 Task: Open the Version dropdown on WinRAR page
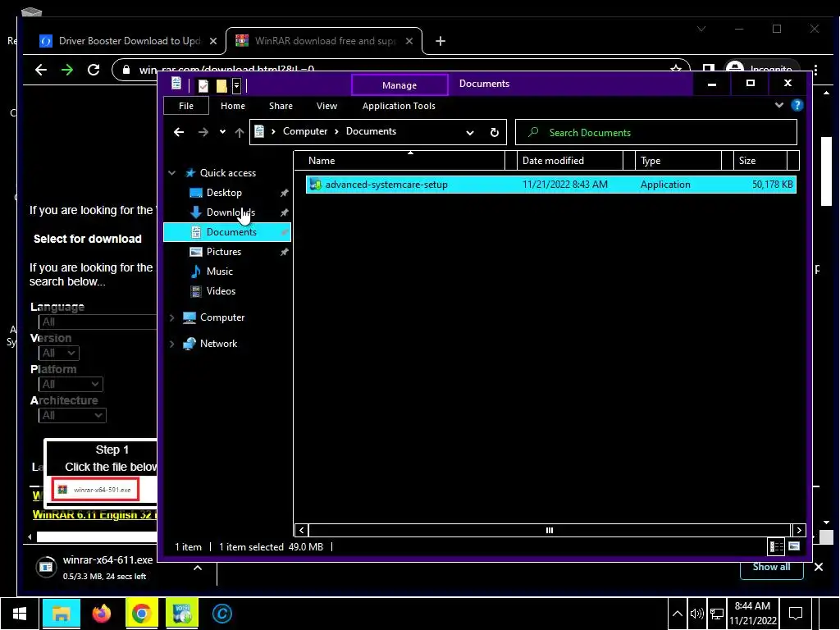[59, 353]
